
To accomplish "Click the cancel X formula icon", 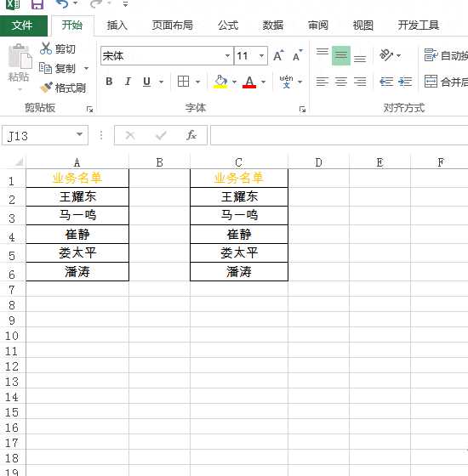I will point(130,135).
